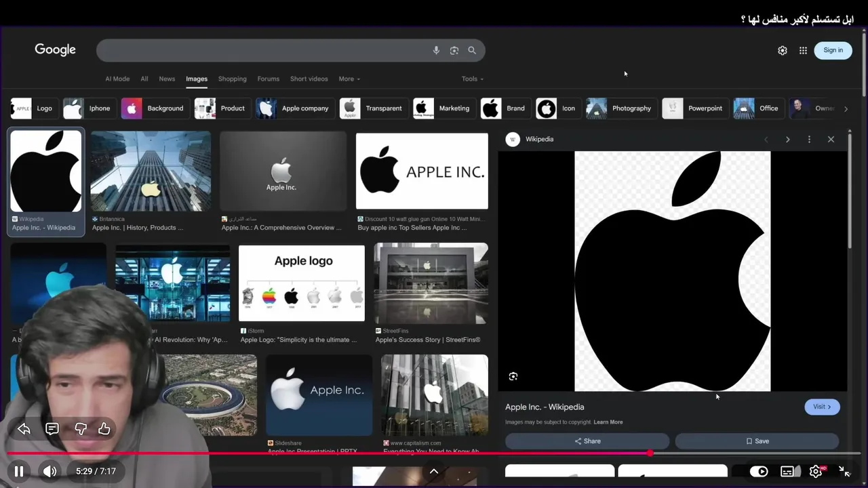Go to next image in preview panel

[787, 139]
